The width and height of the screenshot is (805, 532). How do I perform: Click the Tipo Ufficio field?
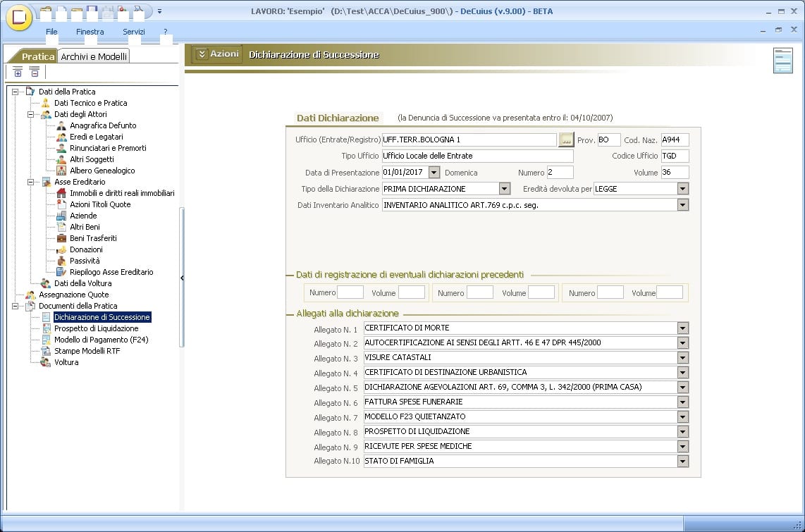[477, 156]
